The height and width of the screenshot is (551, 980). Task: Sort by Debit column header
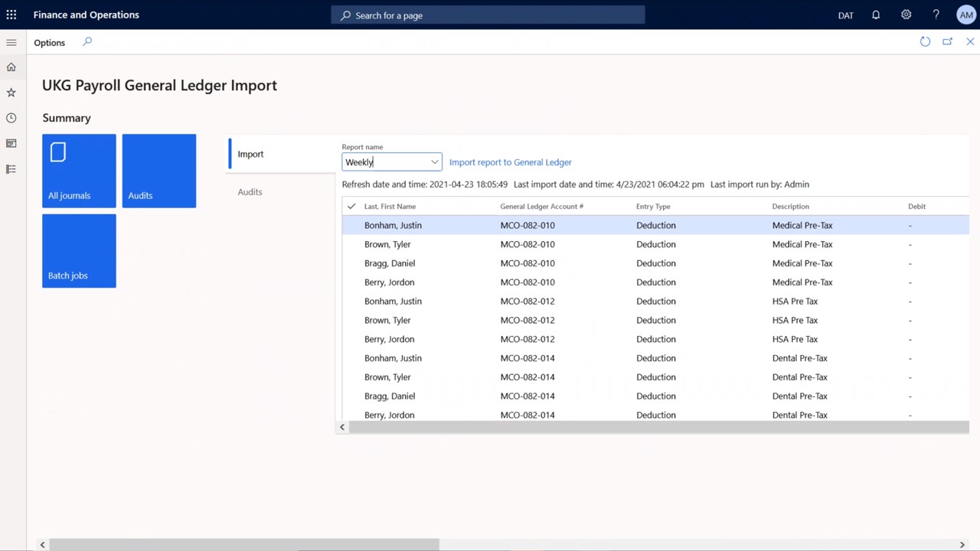tap(917, 207)
